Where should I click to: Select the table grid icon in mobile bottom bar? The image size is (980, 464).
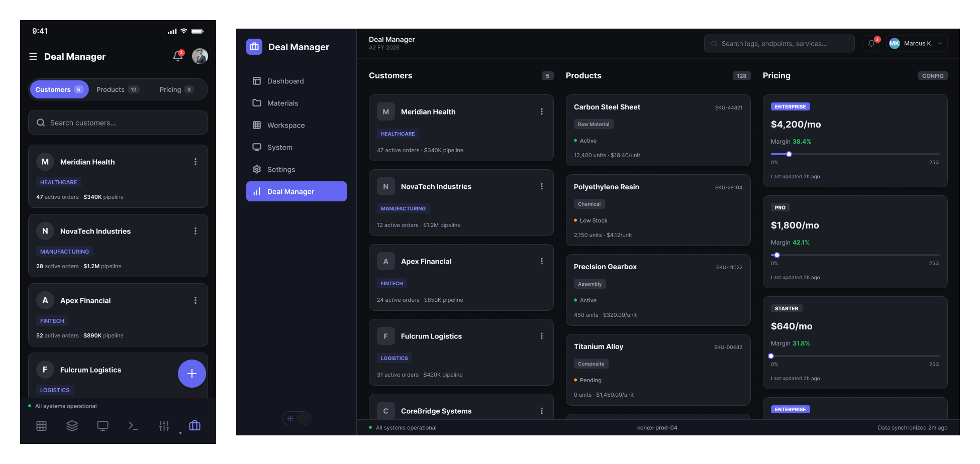tap(42, 426)
